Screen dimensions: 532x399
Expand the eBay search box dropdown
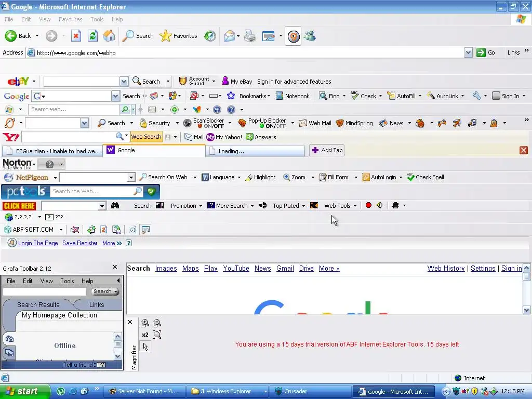click(x=124, y=82)
